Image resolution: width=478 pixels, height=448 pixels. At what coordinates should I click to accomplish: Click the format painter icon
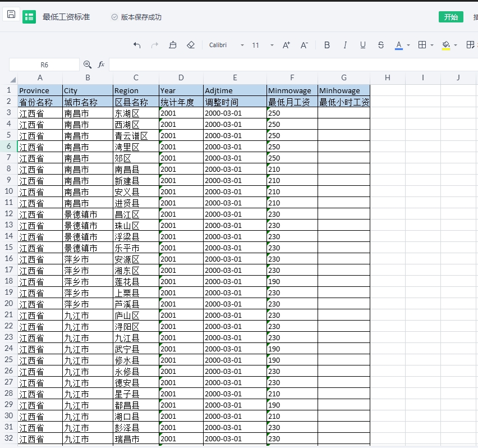pos(173,45)
